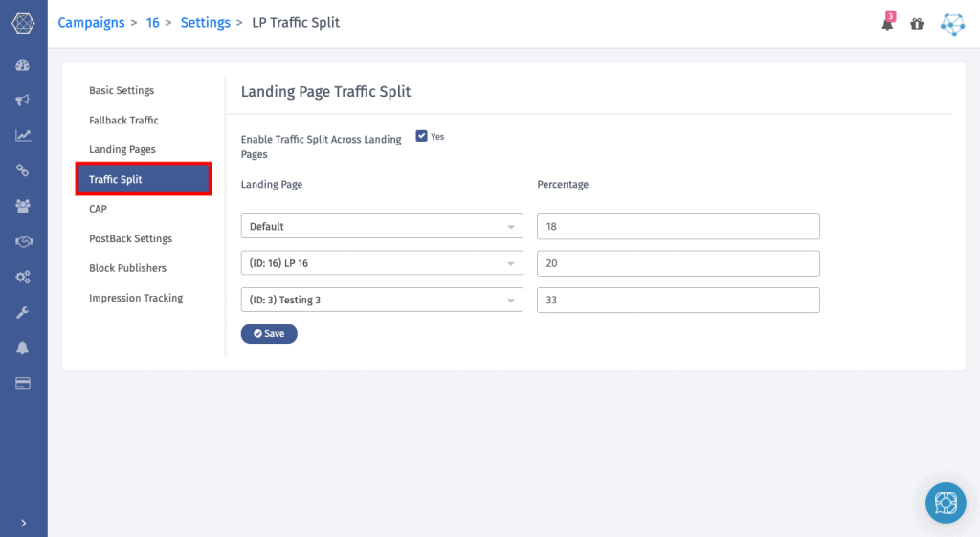980x537 pixels.
Task: Open the dashboard gauge icon in sidebar
Action: 23,65
